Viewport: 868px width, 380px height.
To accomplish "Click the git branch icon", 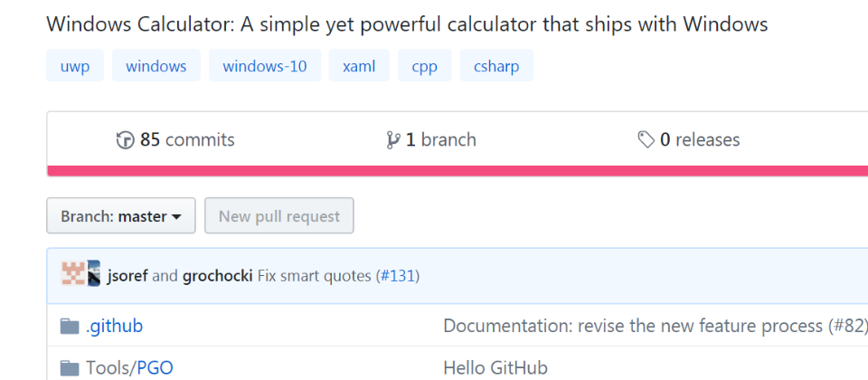I will (x=393, y=140).
